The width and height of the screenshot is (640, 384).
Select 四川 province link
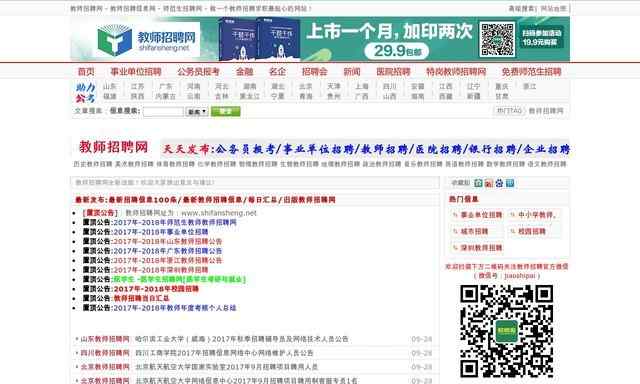(x=390, y=87)
